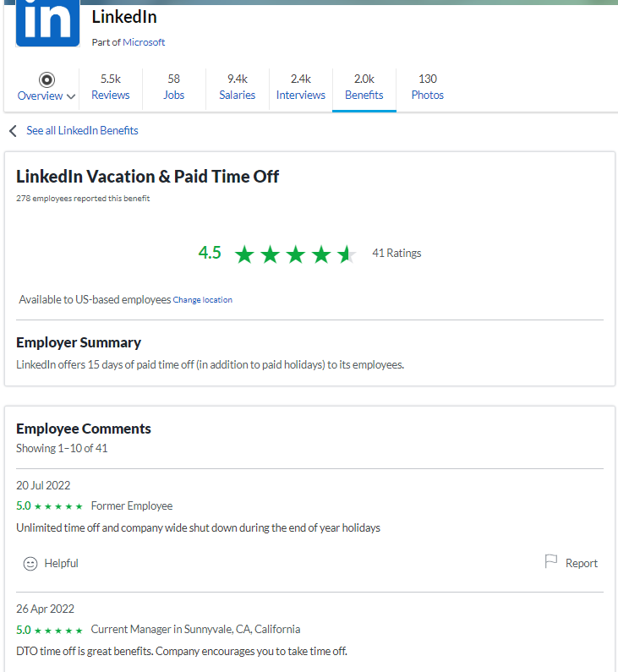Open the Benefits tab
Viewport: 618px width, 672px height.
coord(364,87)
